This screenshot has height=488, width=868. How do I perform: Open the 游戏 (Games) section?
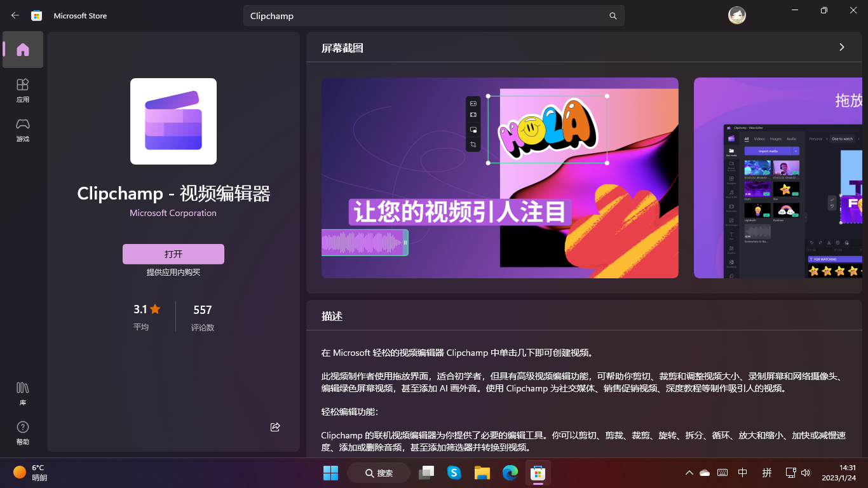(x=23, y=130)
